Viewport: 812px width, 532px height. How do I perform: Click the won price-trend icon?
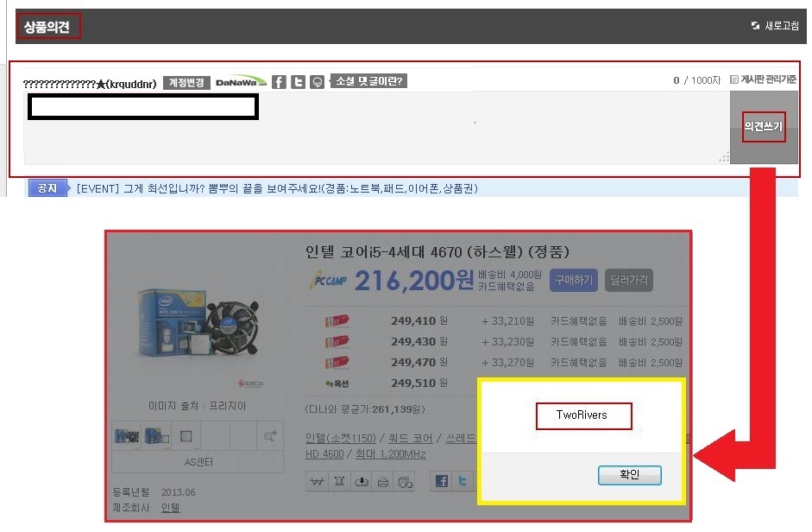coord(317,482)
